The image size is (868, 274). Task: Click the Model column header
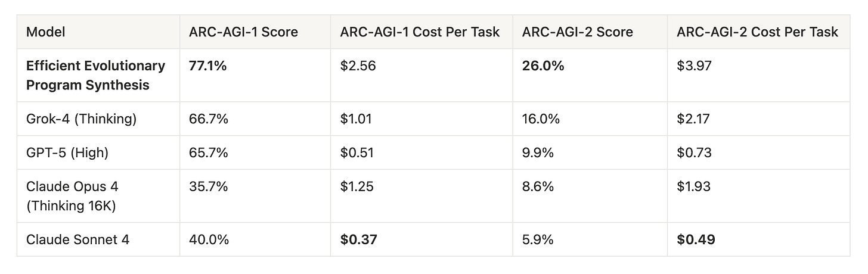[98, 32]
